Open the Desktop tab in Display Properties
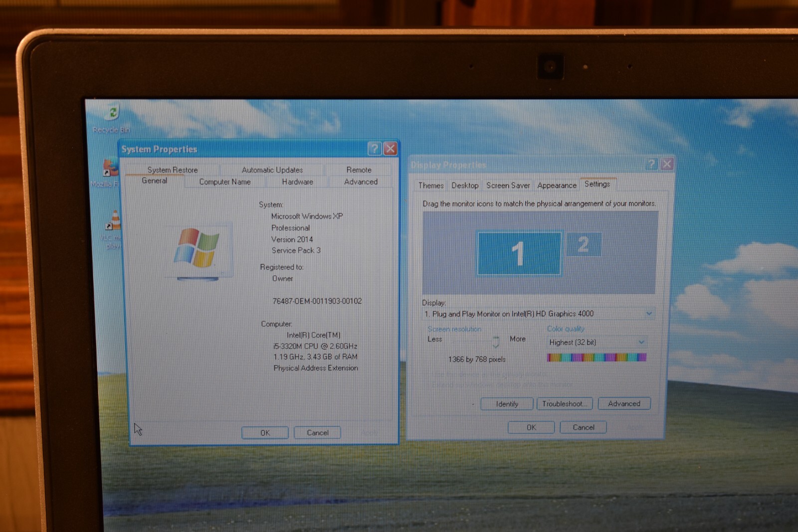Image resolution: width=798 pixels, height=532 pixels. tap(465, 185)
